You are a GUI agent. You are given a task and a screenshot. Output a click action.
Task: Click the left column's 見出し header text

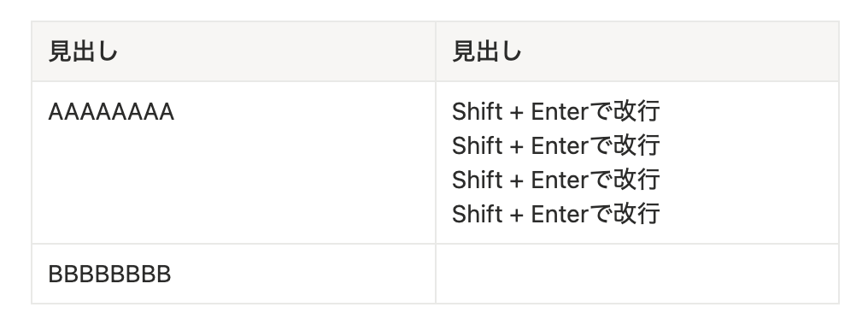[83, 52]
